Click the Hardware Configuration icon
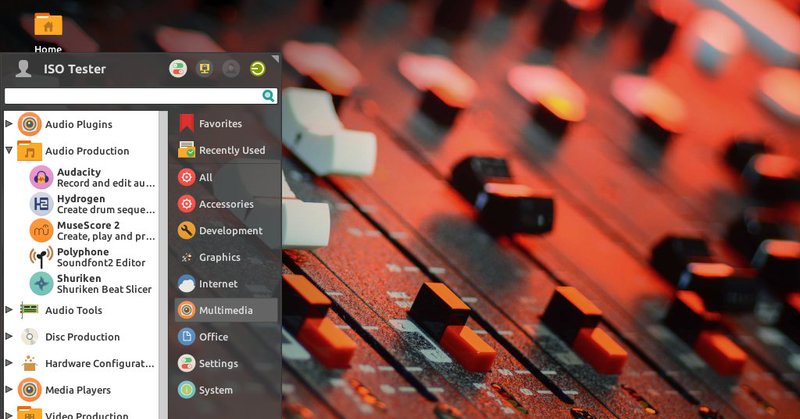Screen dimensions: 800x419 (x=30, y=363)
